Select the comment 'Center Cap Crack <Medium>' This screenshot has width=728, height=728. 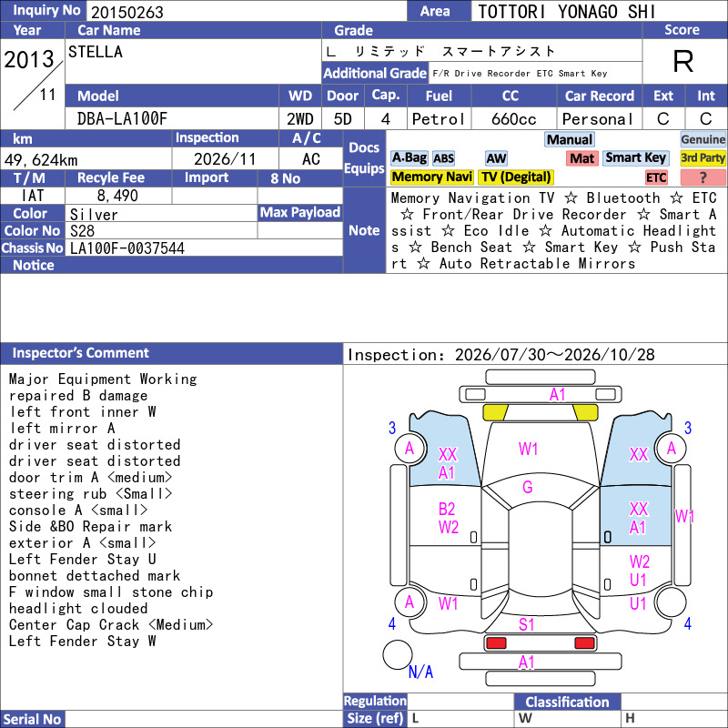(x=111, y=624)
